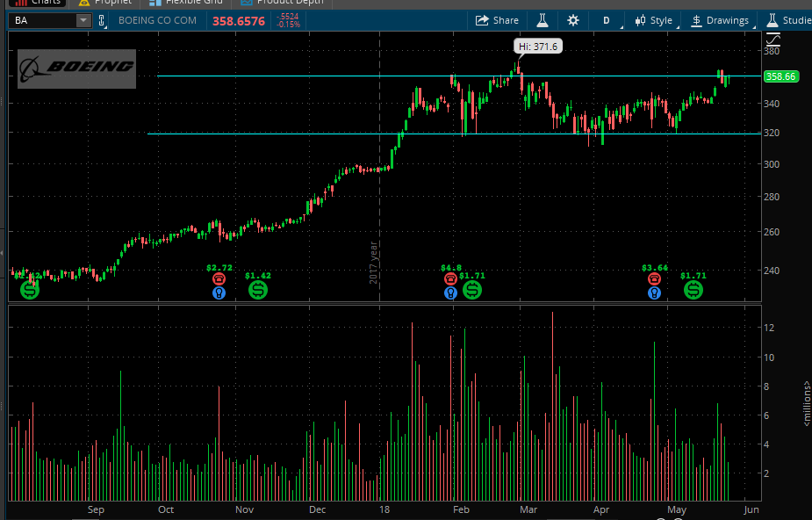Click the $1.71 dividend icon beside $3.64 earnings
This screenshot has width=812, height=520.
click(x=693, y=290)
